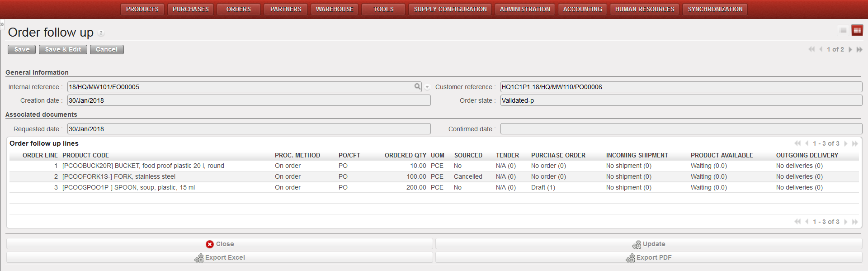Click the Customer reference input field
The height and width of the screenshot is (271, 868).
point(681,87)
